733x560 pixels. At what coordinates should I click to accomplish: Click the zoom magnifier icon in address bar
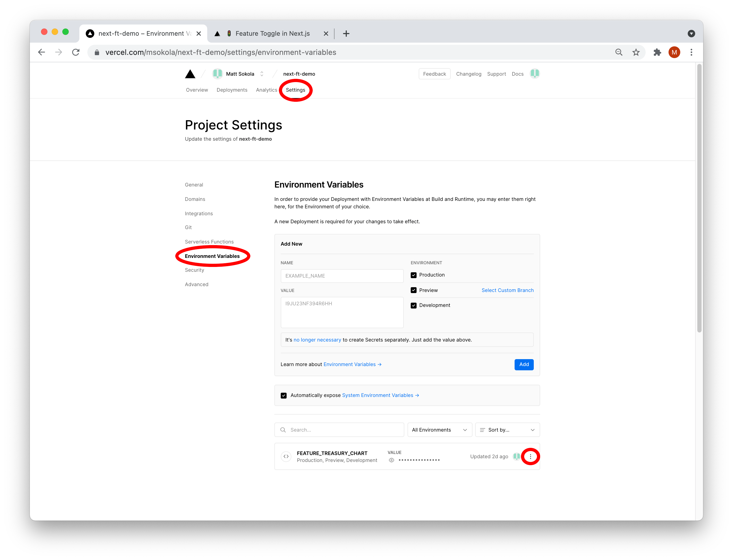[x=619, y=52]
